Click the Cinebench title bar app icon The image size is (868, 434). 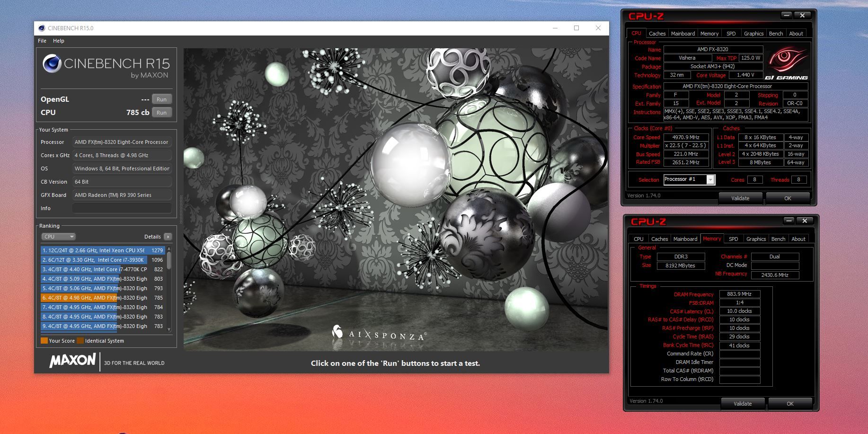pos(42,28)
